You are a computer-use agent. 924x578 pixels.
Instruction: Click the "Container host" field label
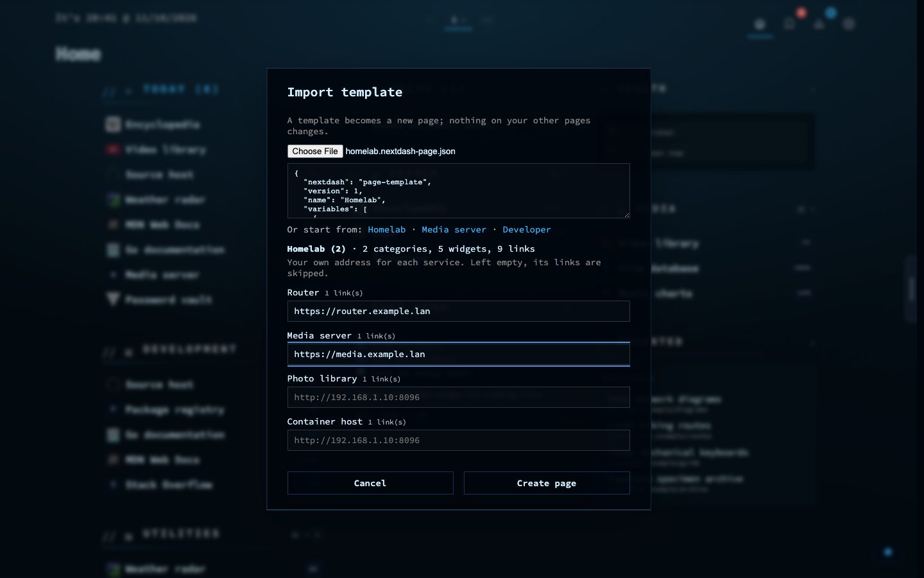point(325,421)
